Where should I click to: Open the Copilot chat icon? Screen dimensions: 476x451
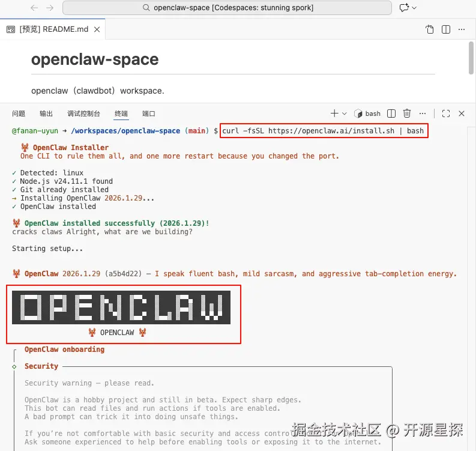[x=404, y=8]
